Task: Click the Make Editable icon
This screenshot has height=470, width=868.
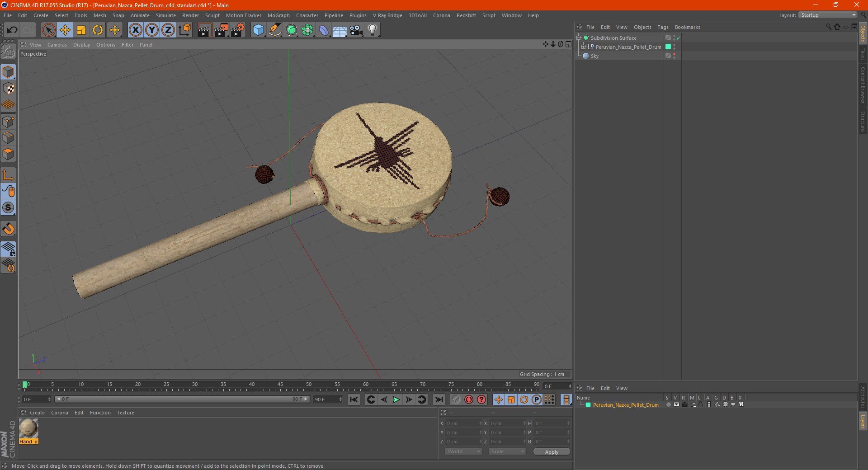Action: [8, 51]
